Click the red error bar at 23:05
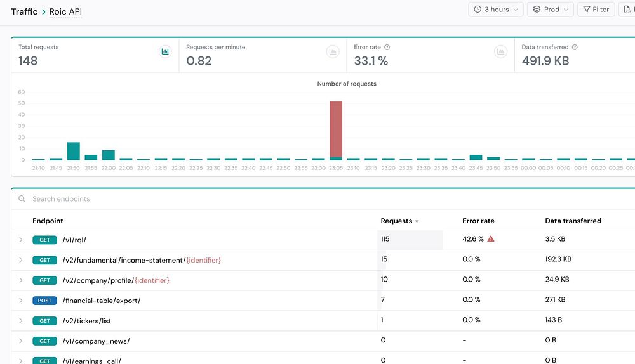635x364 pixels. pos(336,129)
